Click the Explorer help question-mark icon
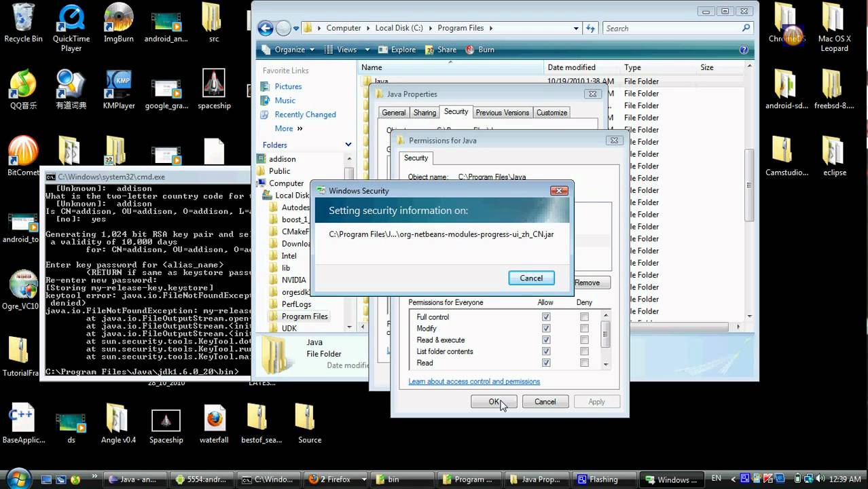 coord(744,50)
